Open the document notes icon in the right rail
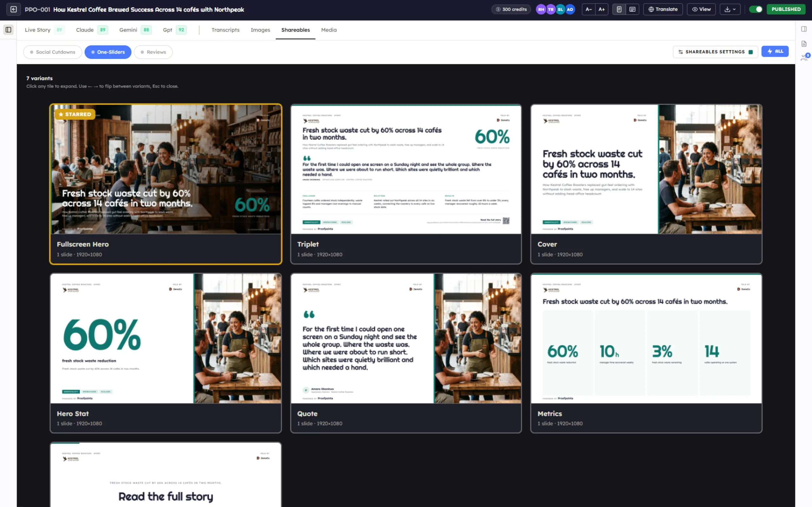The width and height of the screenshot is (812, 507). tap(804, 44)
